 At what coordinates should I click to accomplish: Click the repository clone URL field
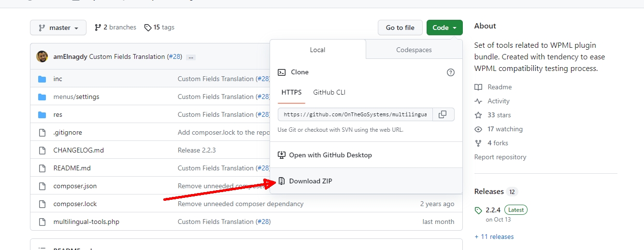355,114
